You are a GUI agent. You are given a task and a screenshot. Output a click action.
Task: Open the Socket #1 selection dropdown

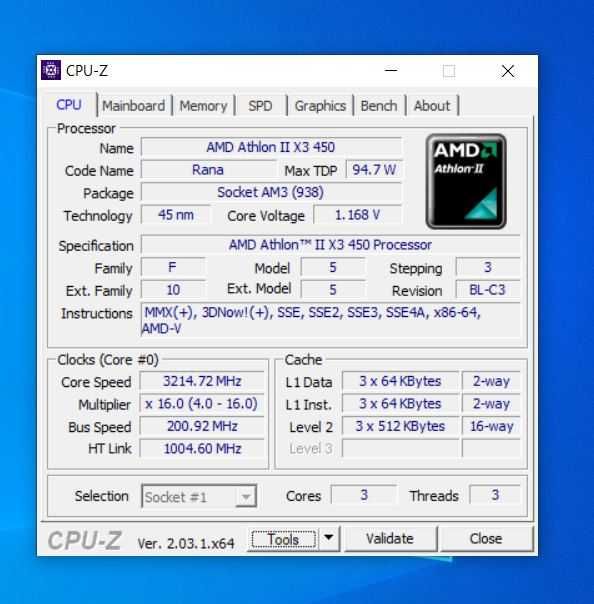point(199,497)
